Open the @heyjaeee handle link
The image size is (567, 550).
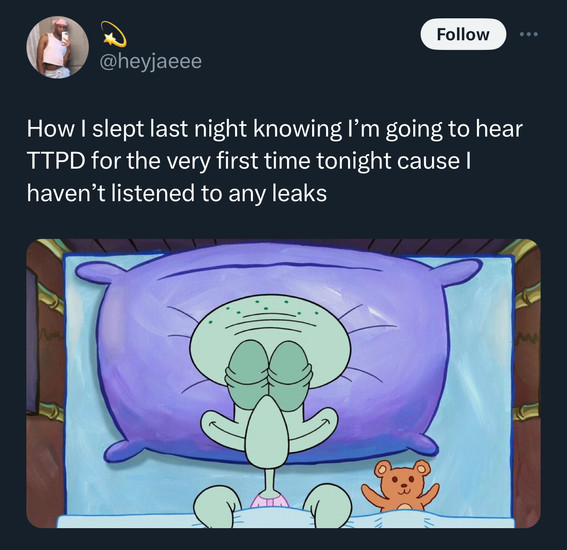point(150,61)
